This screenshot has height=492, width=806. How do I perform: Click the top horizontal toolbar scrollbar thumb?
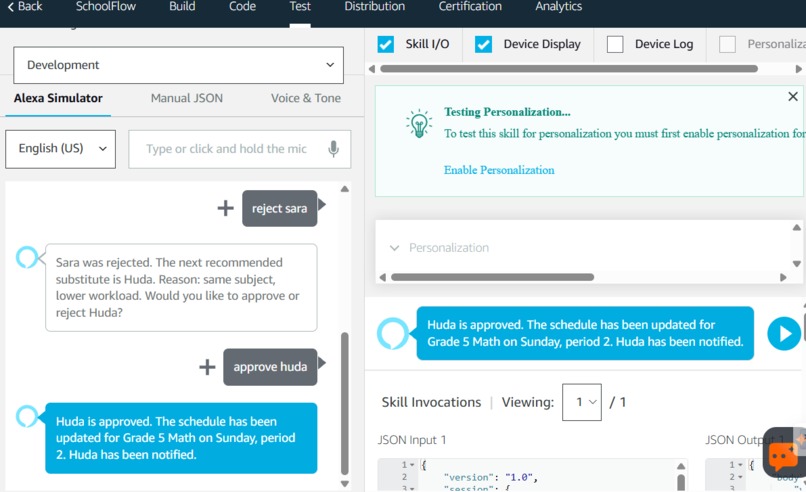tap(569, 69)
